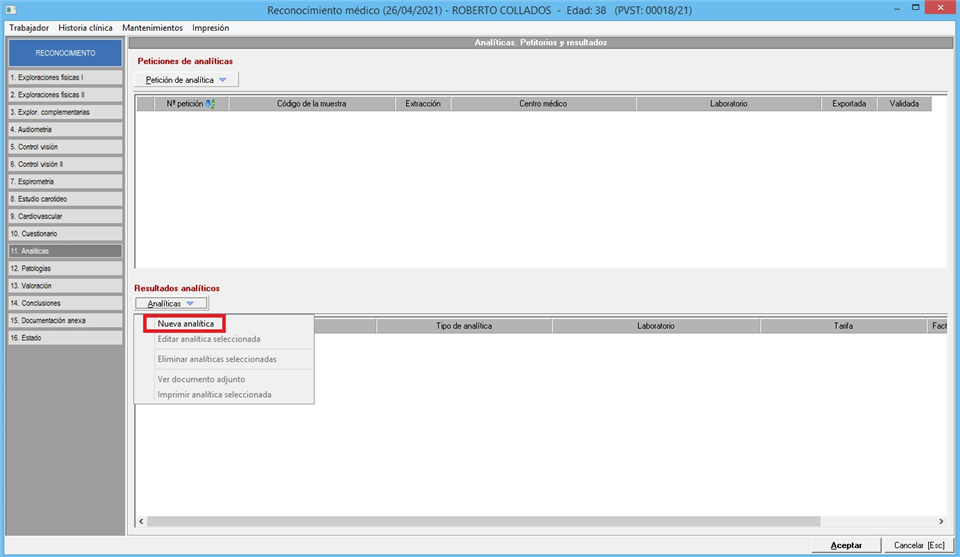Image resolution: width=960 pixels, height=557 pixels.
Task: Open the Impresión menu
Action: tap(210, 28)
